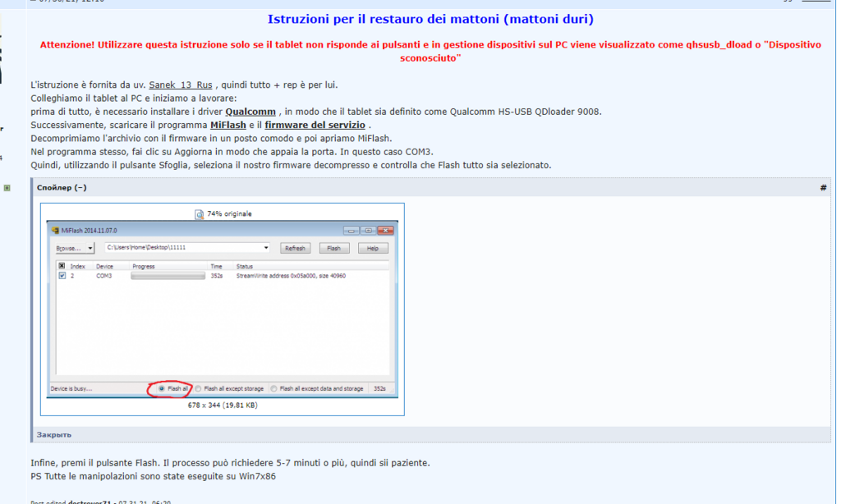Expand the firmware path combo box arrow
This screenshot has height=504, width=841.
point(265,248)
